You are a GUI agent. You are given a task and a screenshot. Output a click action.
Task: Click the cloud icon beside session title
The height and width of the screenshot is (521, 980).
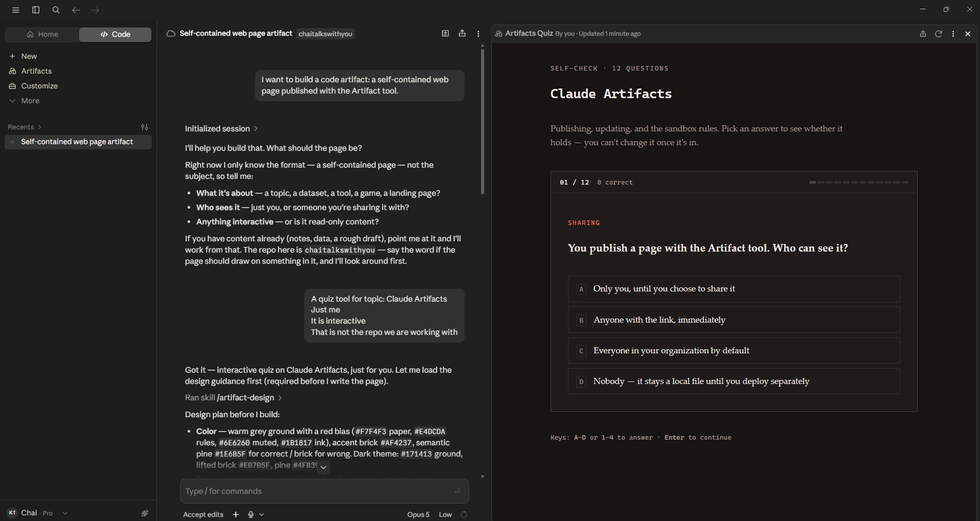[171, 34]
